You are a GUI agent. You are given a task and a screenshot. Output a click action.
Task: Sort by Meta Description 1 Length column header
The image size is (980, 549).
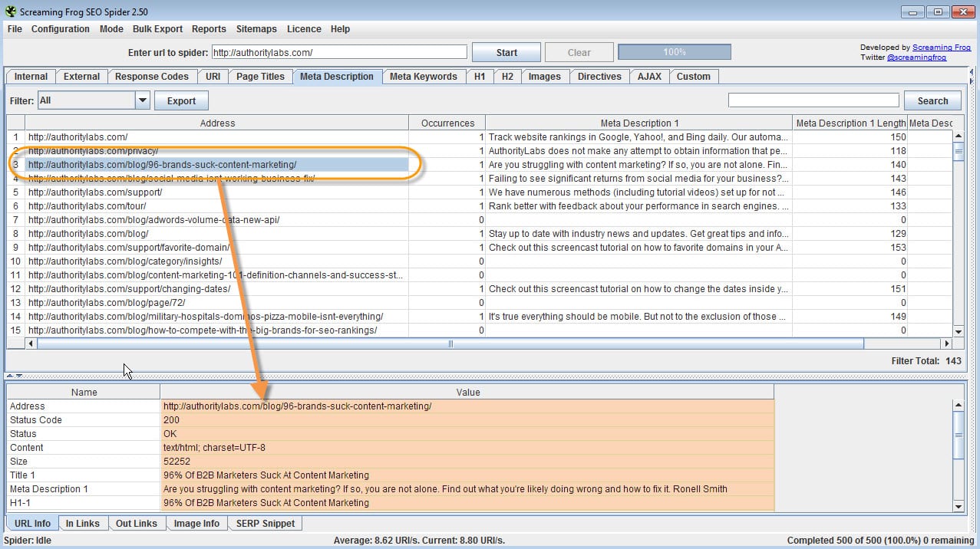point(850,123)
